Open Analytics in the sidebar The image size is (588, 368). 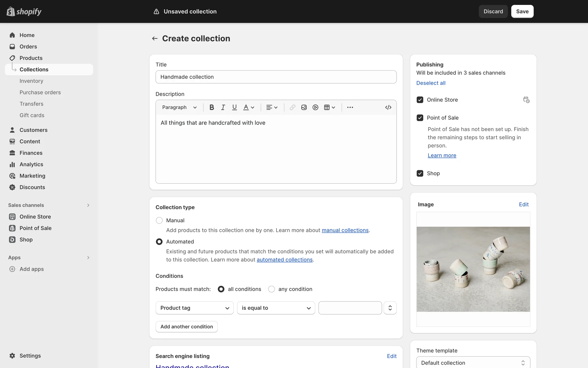[x=31, y=164]
